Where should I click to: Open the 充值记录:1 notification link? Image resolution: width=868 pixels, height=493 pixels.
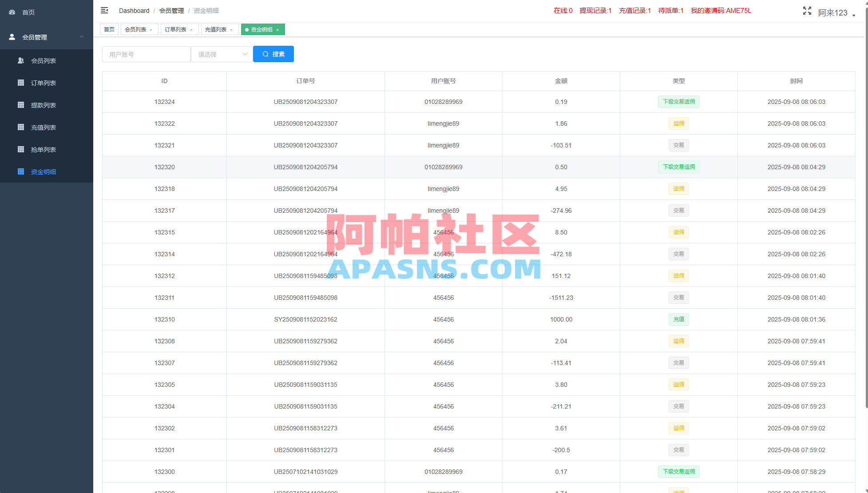point(635,11)
